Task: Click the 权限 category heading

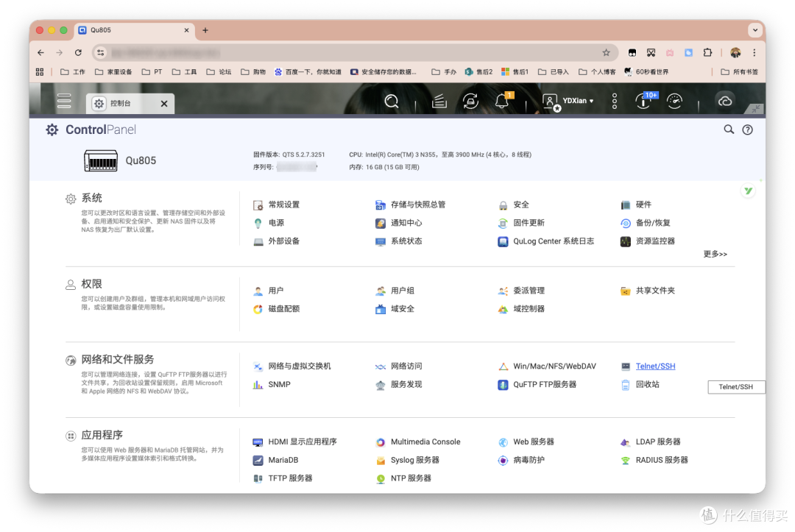Action: point(92,284)
